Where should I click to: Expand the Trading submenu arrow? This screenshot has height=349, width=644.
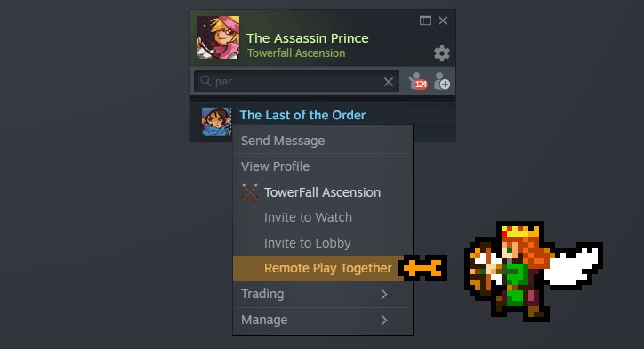coord(384,295)
